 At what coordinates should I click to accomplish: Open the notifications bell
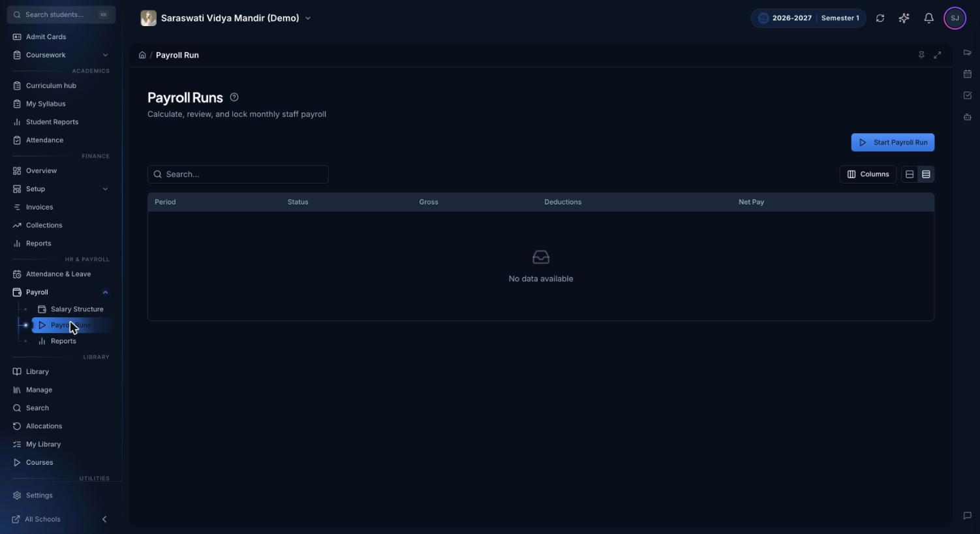coord(928,18)
